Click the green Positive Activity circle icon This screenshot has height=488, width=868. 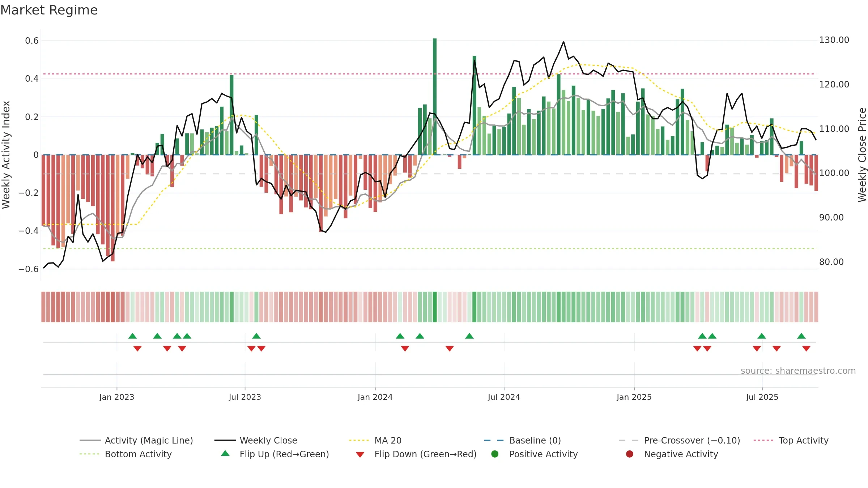point(495,454)
